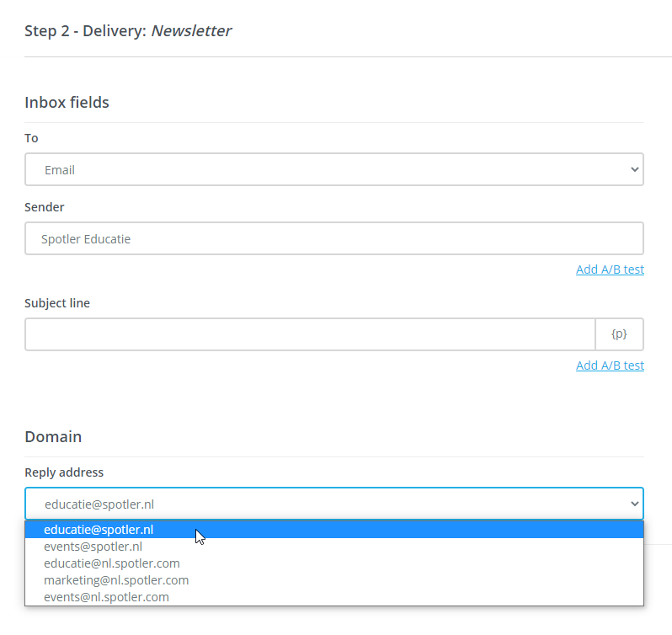
Task: Click the italic Newsletter name in the title
Action: pos(191,31)
